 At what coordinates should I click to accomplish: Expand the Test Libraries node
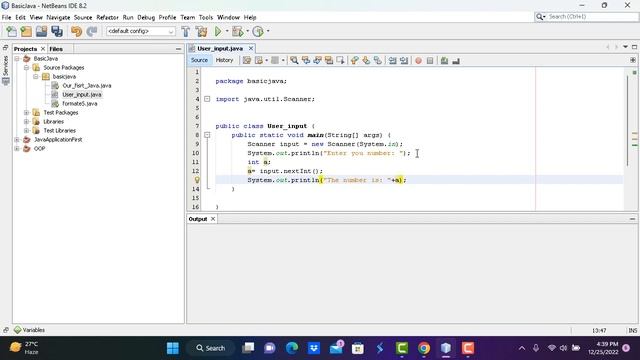click(27, 130)
